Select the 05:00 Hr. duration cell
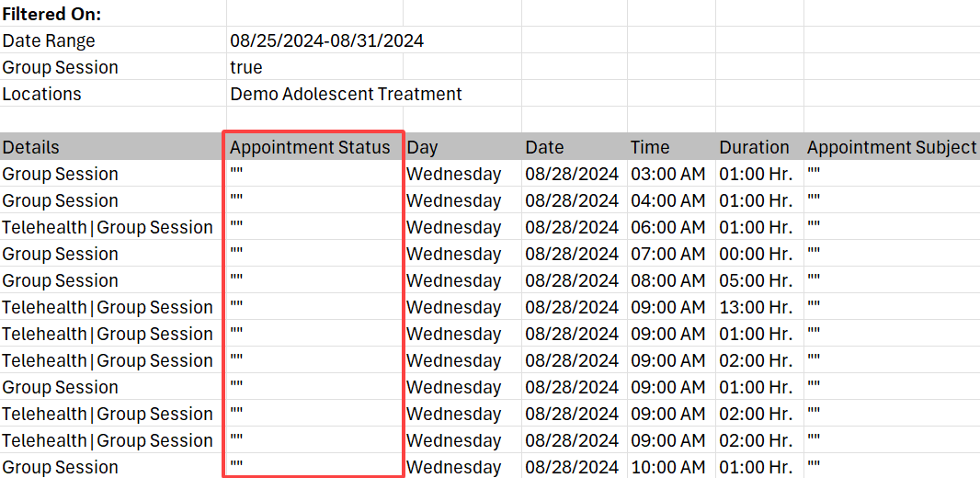This screenshot has width=980, height=478. pos(756,280)
